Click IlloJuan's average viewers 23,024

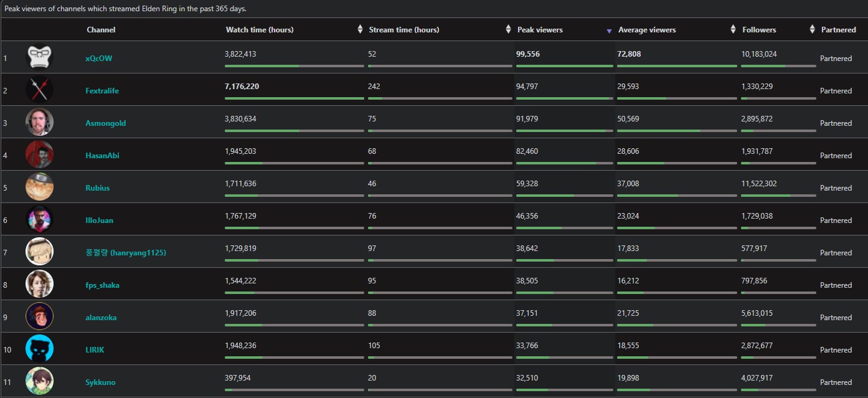pyautogui.click(x=628, y=216)
